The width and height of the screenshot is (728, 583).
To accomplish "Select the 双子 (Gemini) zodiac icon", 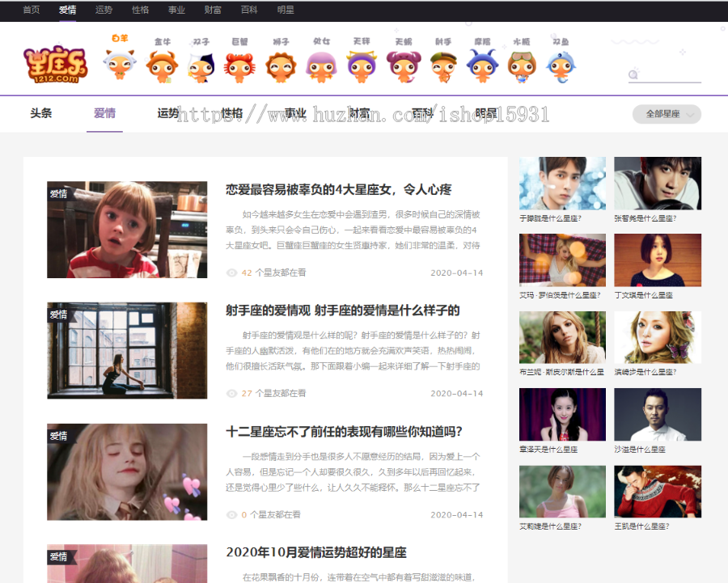I will click(x=201, y=61).
